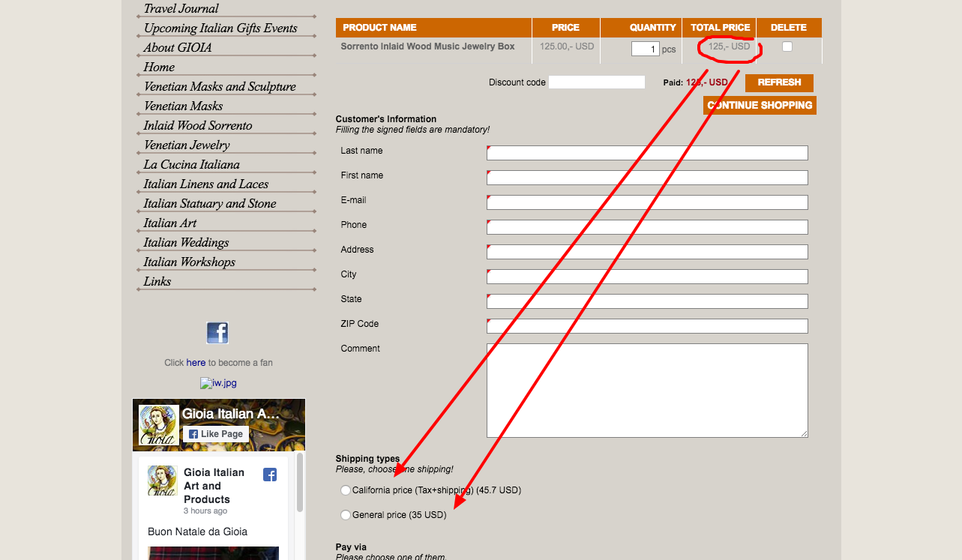Click Gioia logo thumbnail in Facebook widget
962x560 pixels.
(x=159, y=426)
